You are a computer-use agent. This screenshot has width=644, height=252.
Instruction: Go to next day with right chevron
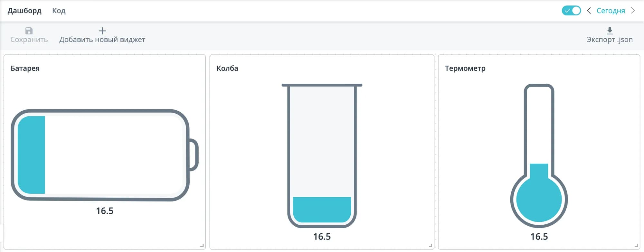pos(633,11)
